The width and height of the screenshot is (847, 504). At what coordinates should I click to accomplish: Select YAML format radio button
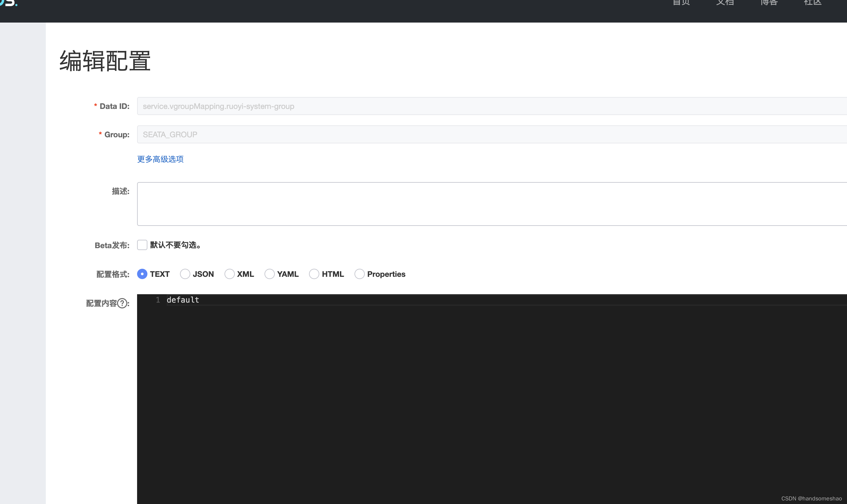tap(270, 274)
